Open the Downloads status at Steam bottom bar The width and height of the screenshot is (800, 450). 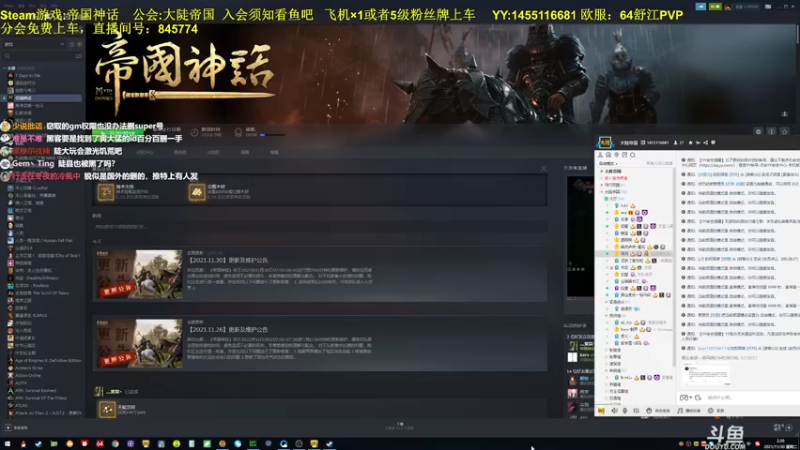(400, 426)
